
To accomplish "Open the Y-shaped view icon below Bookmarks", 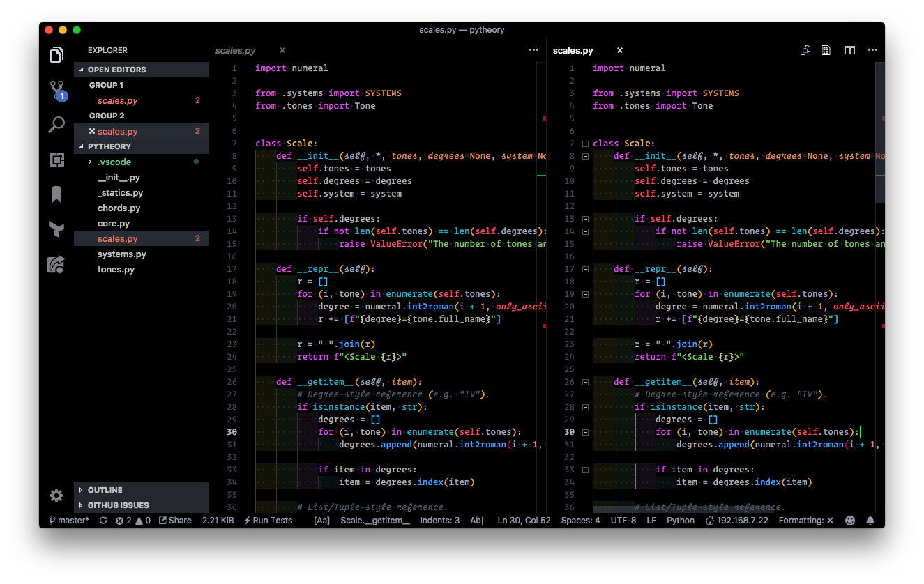I will [x=56, y=229].
